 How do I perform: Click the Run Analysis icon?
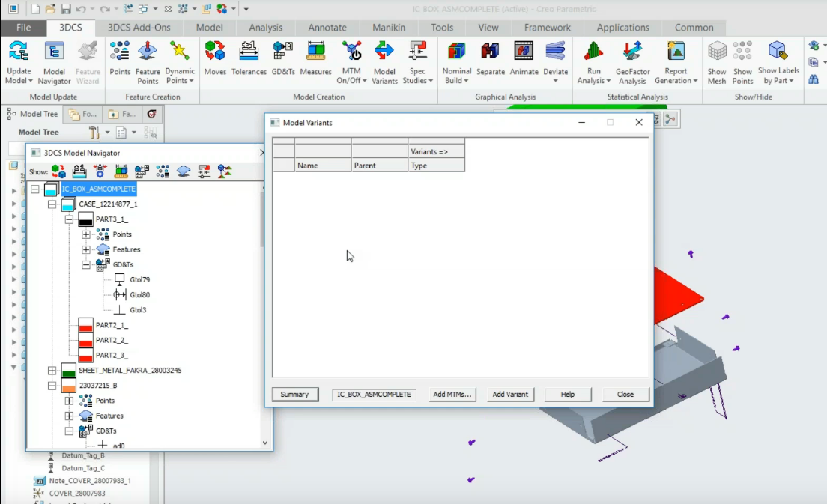(594, 52)
